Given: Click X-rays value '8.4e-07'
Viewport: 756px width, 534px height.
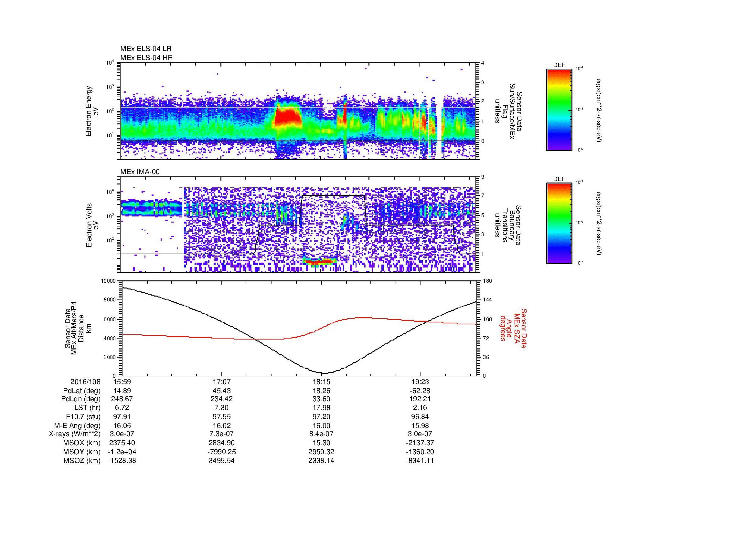Looking at the screenshot, I should click(321, 434).
